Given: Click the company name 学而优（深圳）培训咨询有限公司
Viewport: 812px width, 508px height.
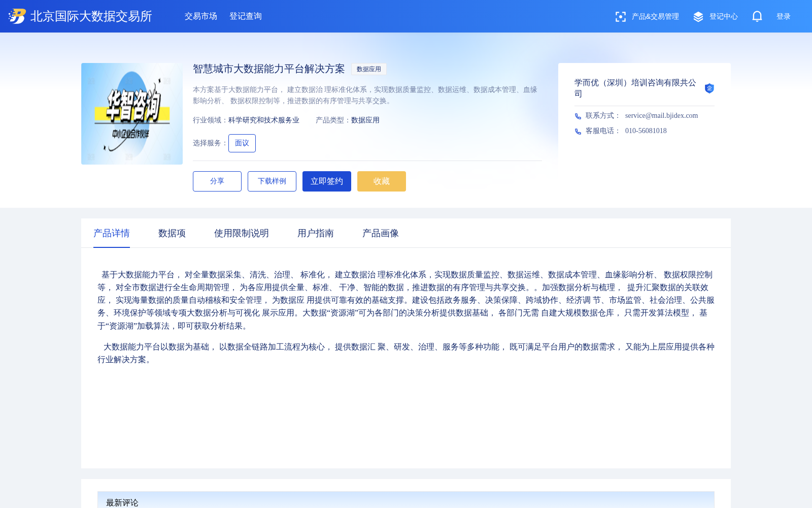Looking at the screenshot, I should tap(635, 88).
